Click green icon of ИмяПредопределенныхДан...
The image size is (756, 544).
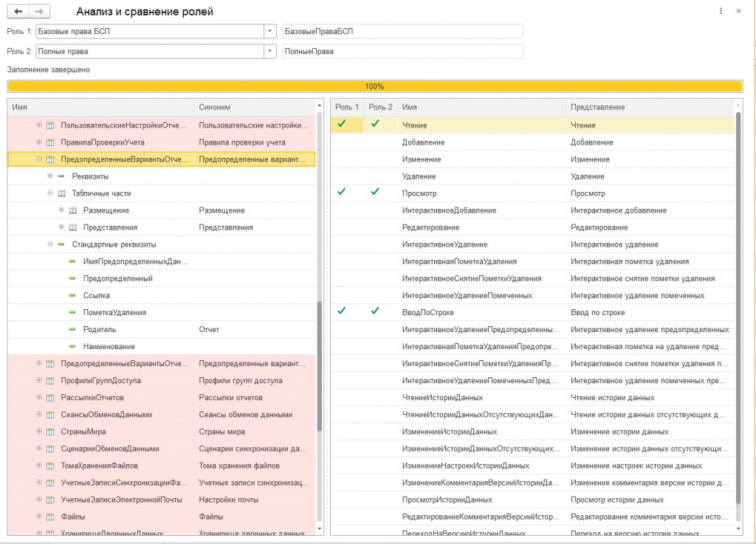tap(72, 261)
